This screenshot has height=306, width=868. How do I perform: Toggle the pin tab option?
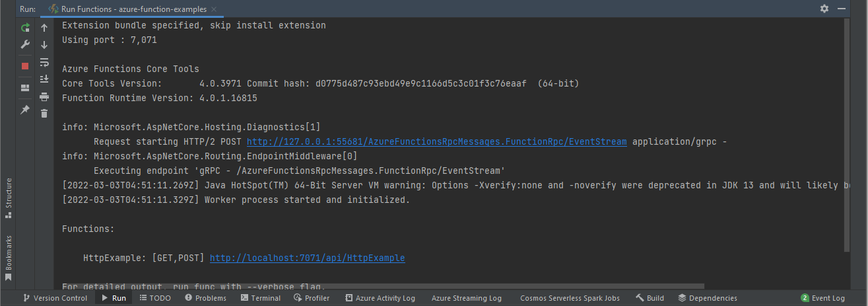pyautogui.click(x=25, y=109)
